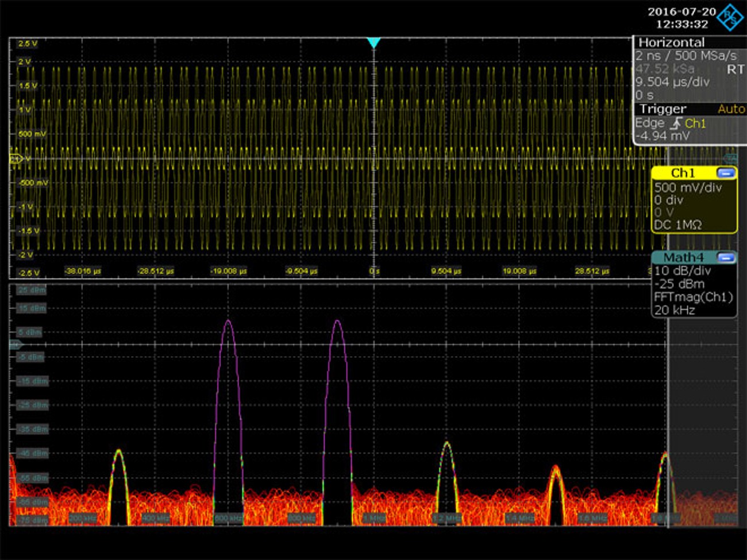Viewport: 747px width, 560px height.
Task: Open the Trigger settings header
Action: coord(663,109)
